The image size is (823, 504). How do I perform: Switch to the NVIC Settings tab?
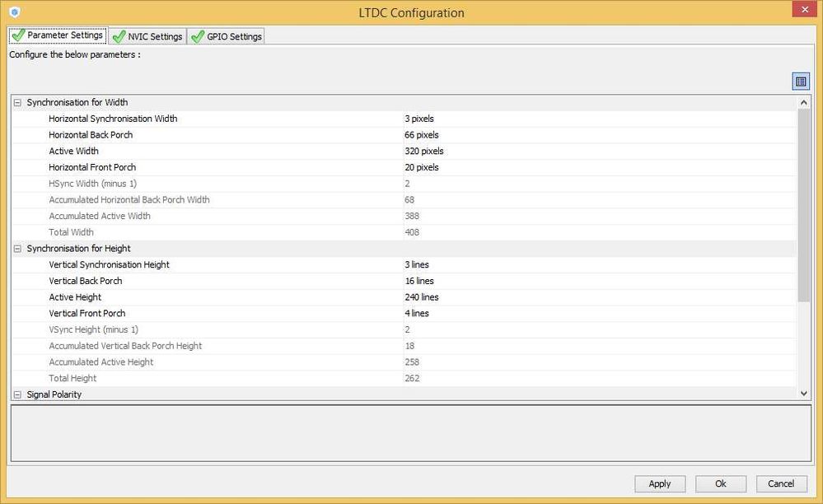point(147,36)
